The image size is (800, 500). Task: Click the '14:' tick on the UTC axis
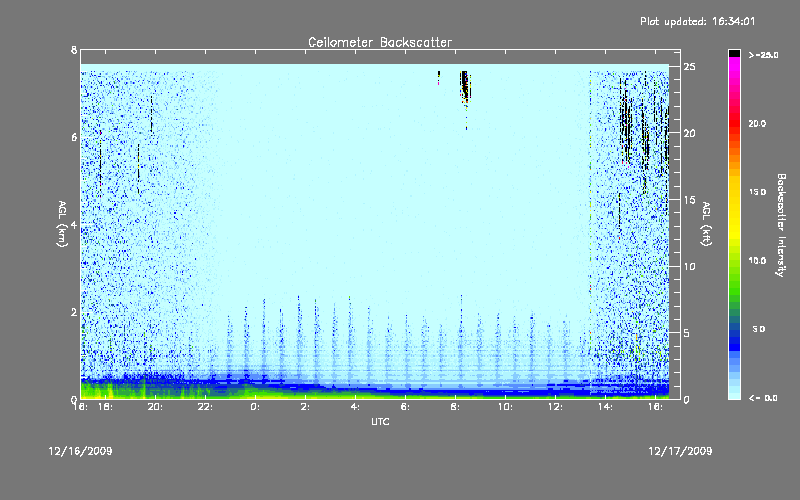click(x=605, y=407)
